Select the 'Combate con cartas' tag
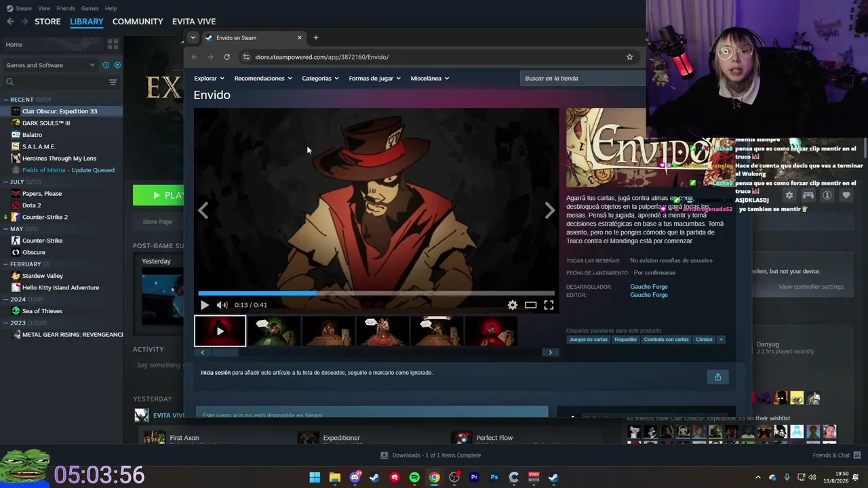The image size is (868, 488). click(666, 340)
